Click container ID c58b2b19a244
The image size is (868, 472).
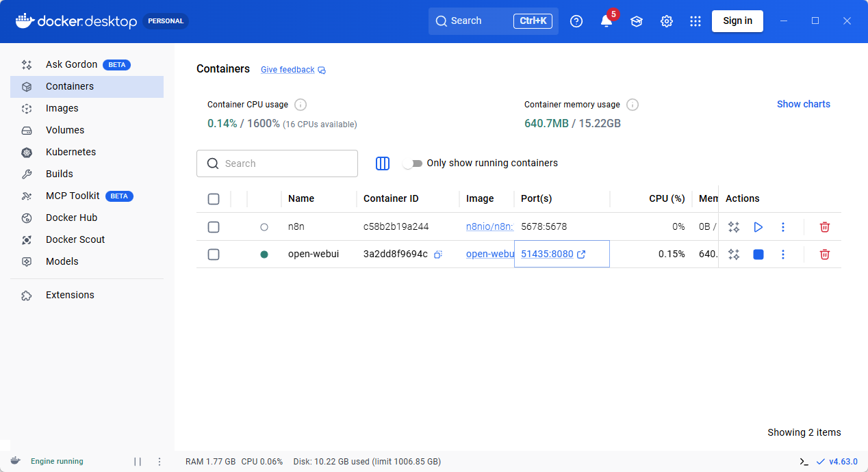(396, 227)
